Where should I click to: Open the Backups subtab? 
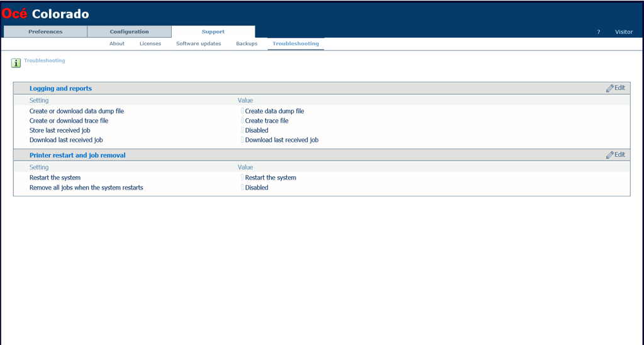coord(247,43)
